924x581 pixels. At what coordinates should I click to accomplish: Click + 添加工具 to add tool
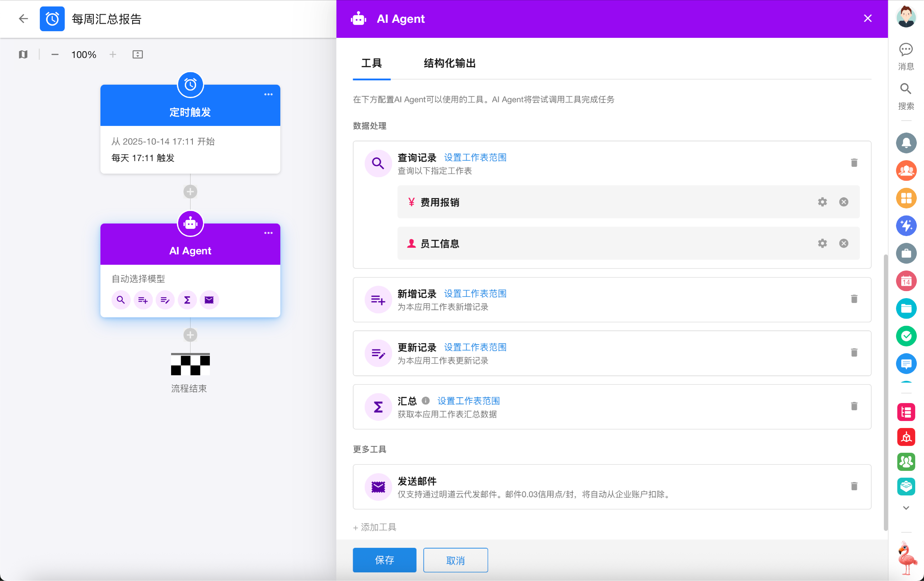374,527
